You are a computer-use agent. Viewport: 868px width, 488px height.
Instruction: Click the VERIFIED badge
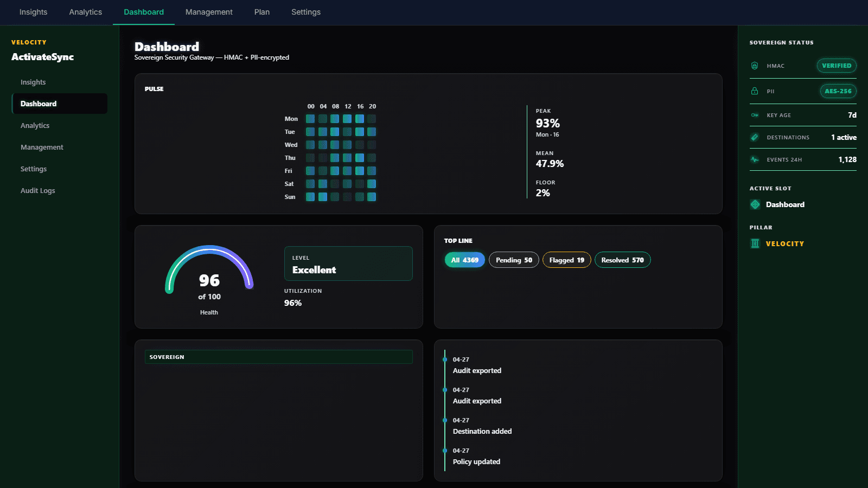click(x=837, y=66)
